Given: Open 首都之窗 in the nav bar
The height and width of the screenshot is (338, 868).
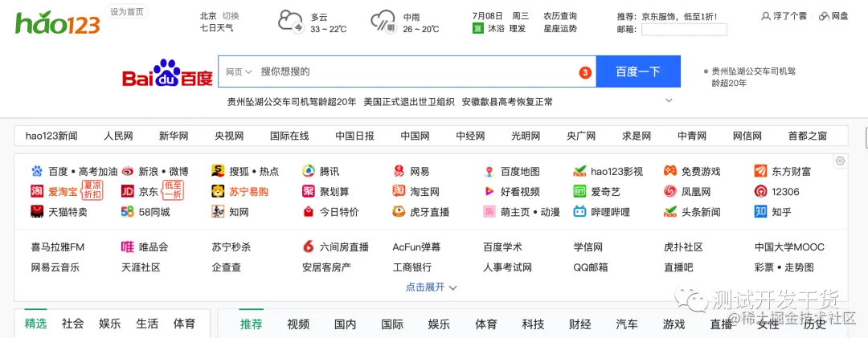Looking at the screenshot, I should 808,136.
